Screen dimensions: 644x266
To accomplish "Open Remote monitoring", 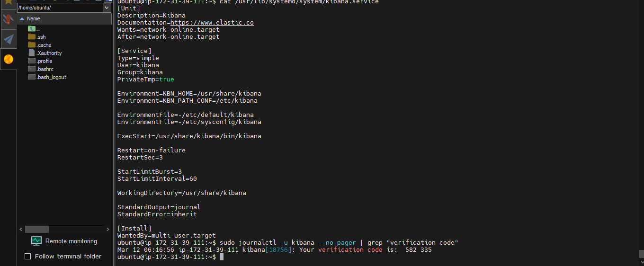I will tap(64, 241).
